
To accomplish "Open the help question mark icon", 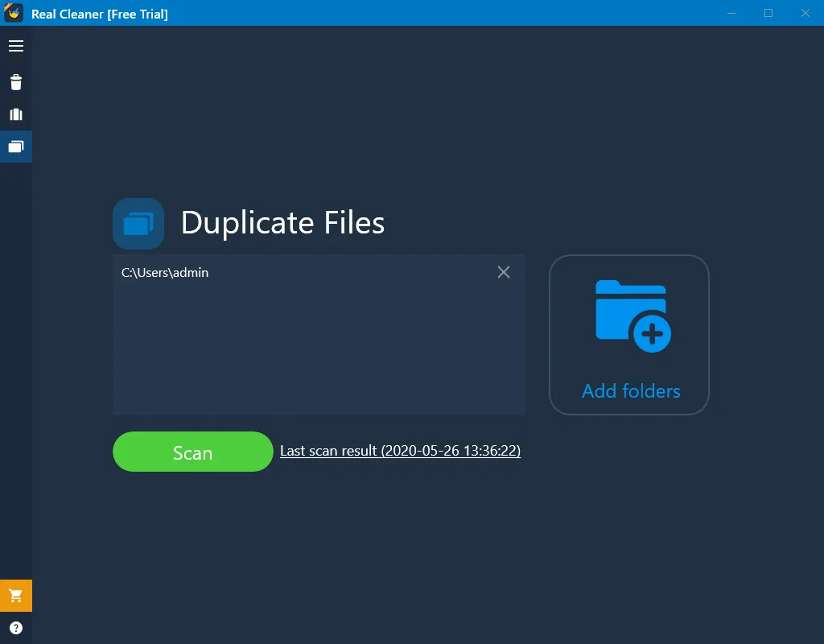I will (16, 628).
